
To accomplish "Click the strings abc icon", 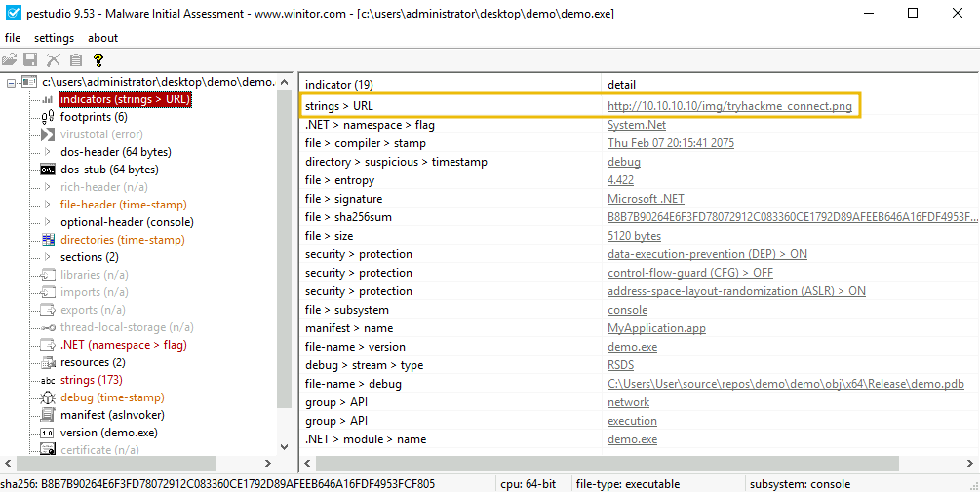I will coord(48,380).
